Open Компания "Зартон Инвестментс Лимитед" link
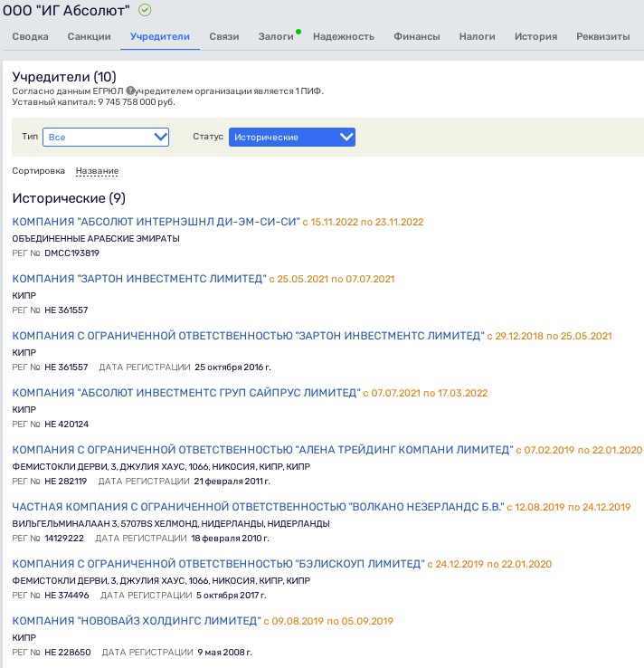644x668 pixels. [139, 279]
